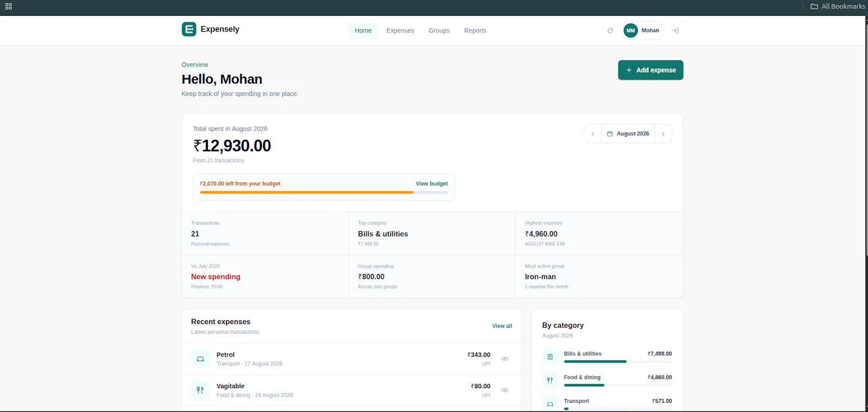Screen dimensions: 868x412
Task: Open the Mohan profile chip
Action: point(643,30)
